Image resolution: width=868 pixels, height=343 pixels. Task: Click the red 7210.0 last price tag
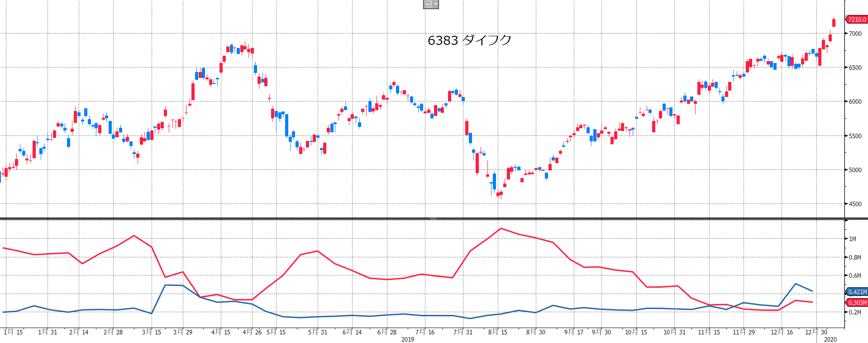pos(856,19)
